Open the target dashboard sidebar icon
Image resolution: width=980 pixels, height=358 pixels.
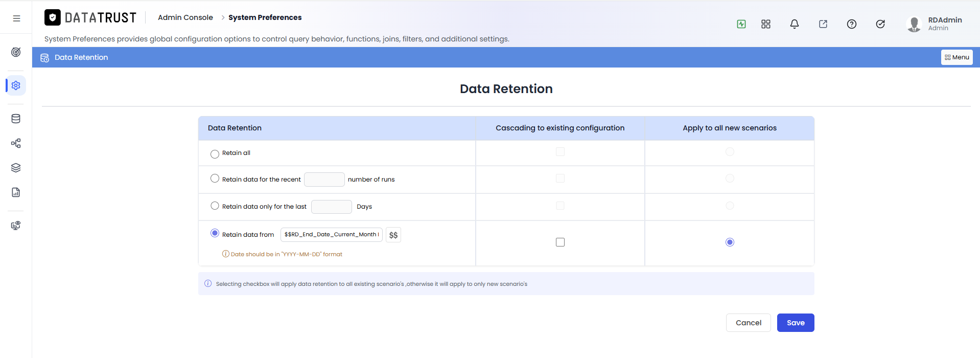(x=16, y=52)
